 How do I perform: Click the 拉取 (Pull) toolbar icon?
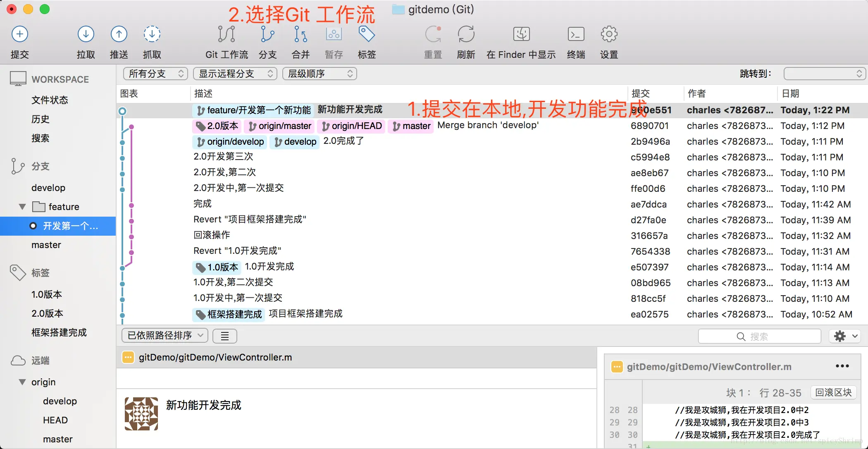tap(86, 34)
